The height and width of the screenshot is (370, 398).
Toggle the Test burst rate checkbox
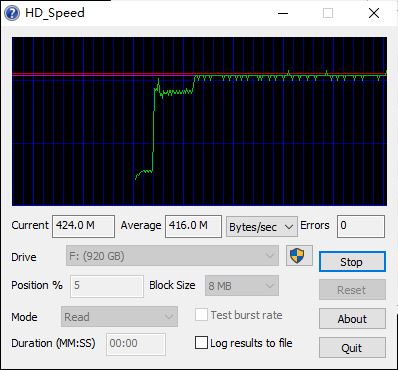[201, 315]
